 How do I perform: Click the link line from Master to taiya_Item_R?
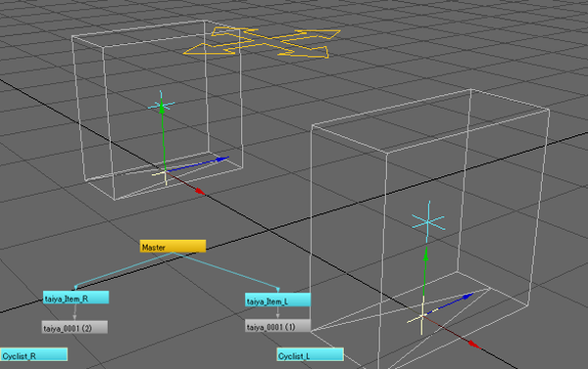click(123, 270)
